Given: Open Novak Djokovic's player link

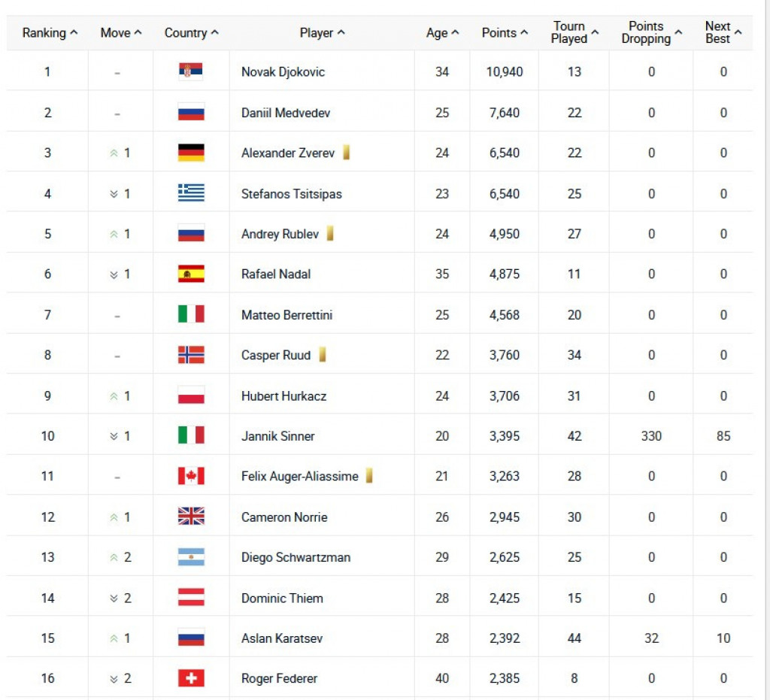Looking at the screenshot, I should click(283, 72).
